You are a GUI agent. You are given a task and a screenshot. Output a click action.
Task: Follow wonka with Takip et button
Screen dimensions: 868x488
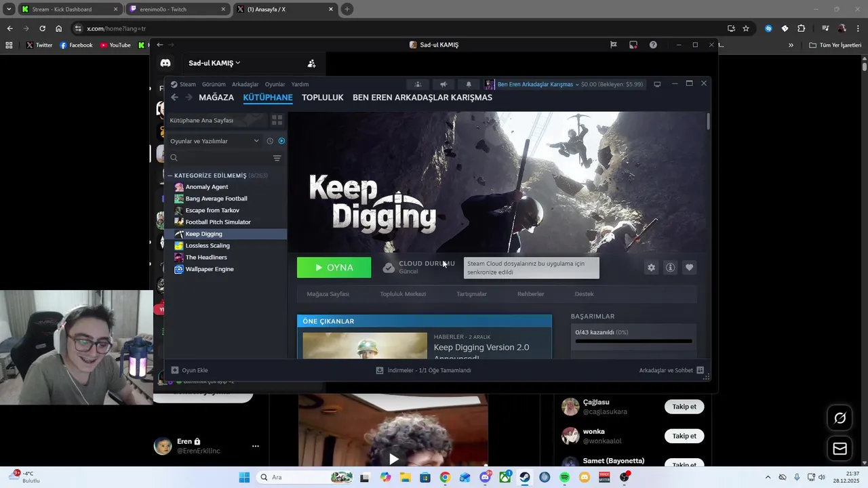pyautogui.click(x=684, y=436)
